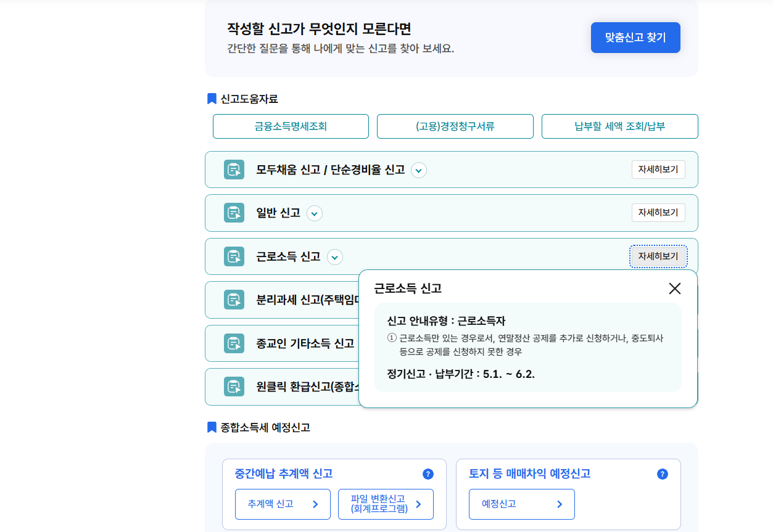Click the 신고도움자료 section heading
The height and width of the screenshot is (532, 773).
[249, 99]
